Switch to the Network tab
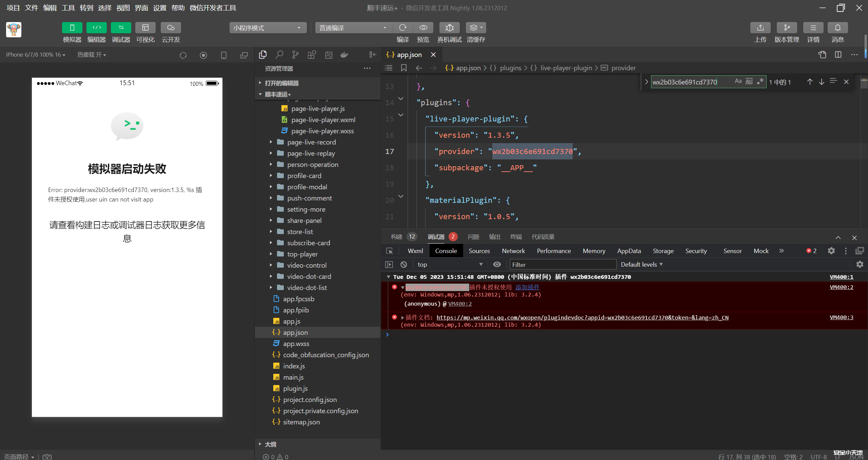This screenshot has width=868, height=460. click(x=513, y=251)
